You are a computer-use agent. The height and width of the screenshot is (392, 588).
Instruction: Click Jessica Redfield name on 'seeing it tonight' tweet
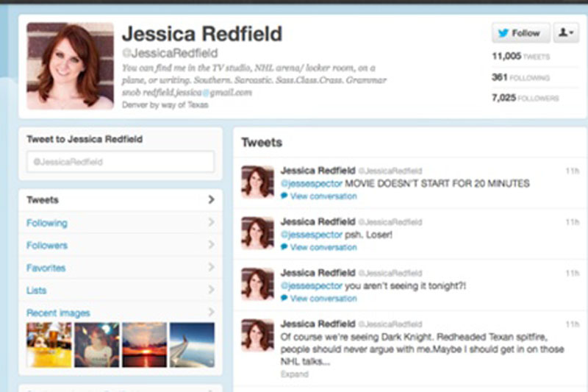(318, 273)
